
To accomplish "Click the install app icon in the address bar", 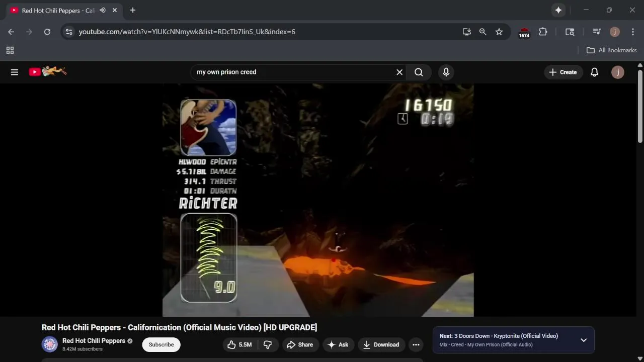I will coord(467,32).
